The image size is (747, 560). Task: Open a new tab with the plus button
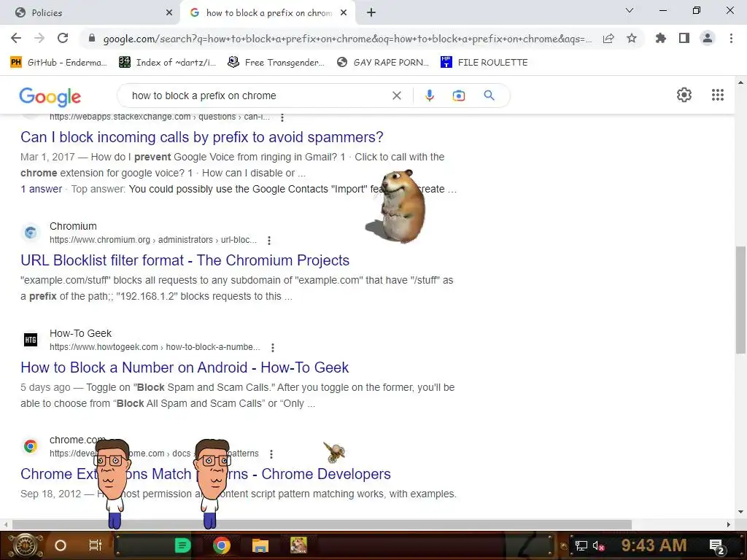point(371,13)
